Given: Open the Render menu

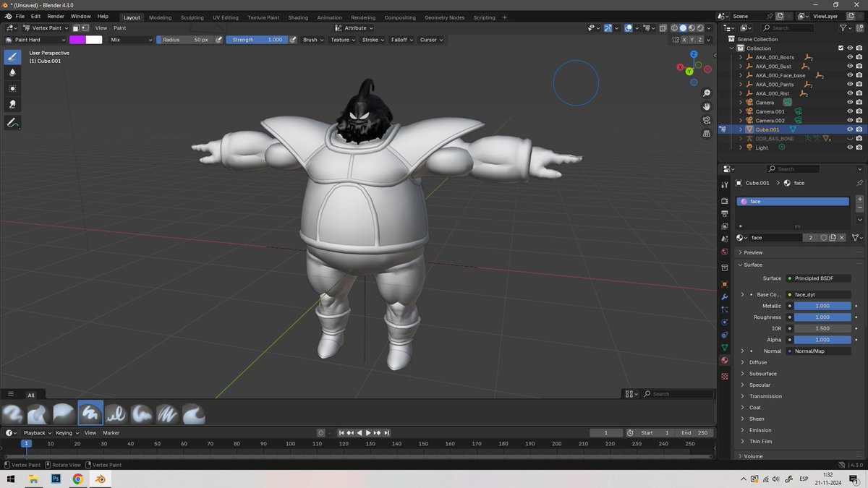Looking at the screenshot, I should tap(56, 16).
